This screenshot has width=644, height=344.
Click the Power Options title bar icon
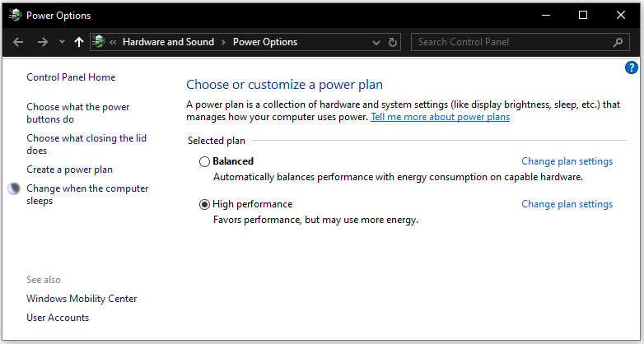(15, 15)
